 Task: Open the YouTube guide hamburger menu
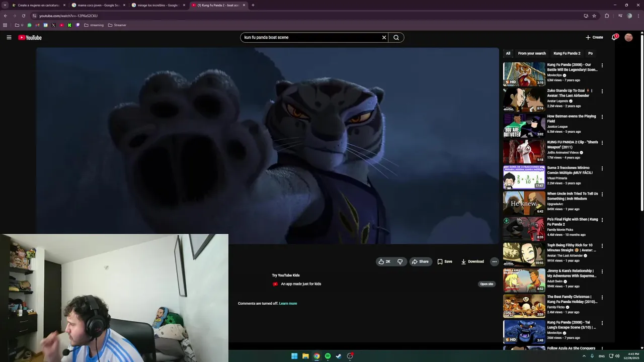click(x=9, y=37)
